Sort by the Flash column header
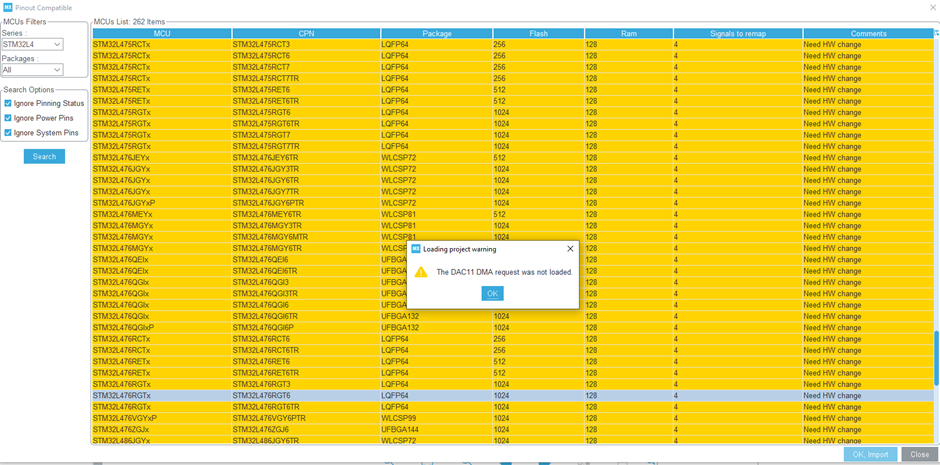 click(x=538, y=34)
